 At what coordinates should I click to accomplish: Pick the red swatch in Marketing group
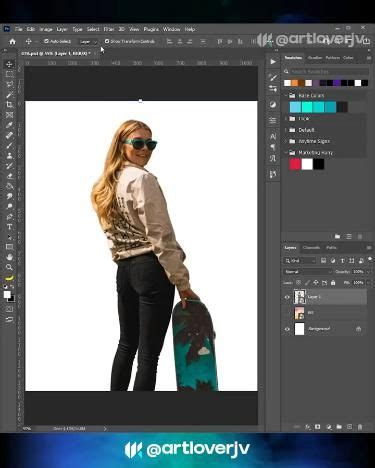pyautogui.click(x=295, y=164)
